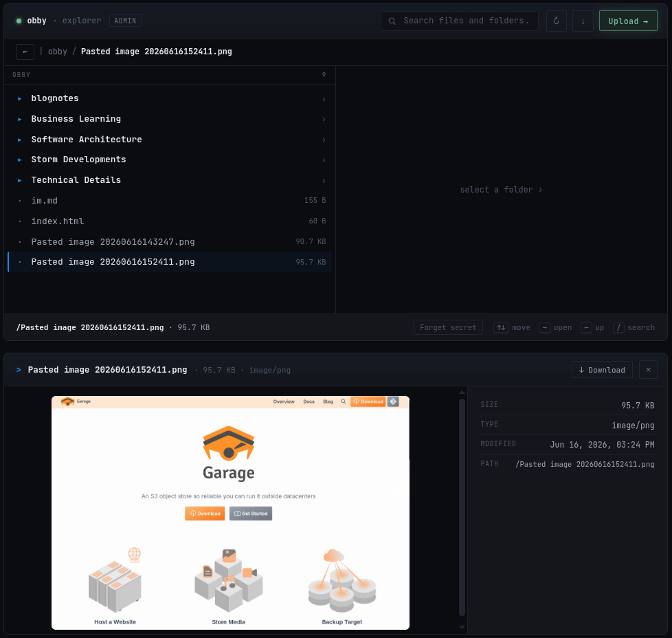Image resolution: width=672 pixels, height=638 pixels.
Task: Click the PATH value in details panel
Action: (585, 464)
